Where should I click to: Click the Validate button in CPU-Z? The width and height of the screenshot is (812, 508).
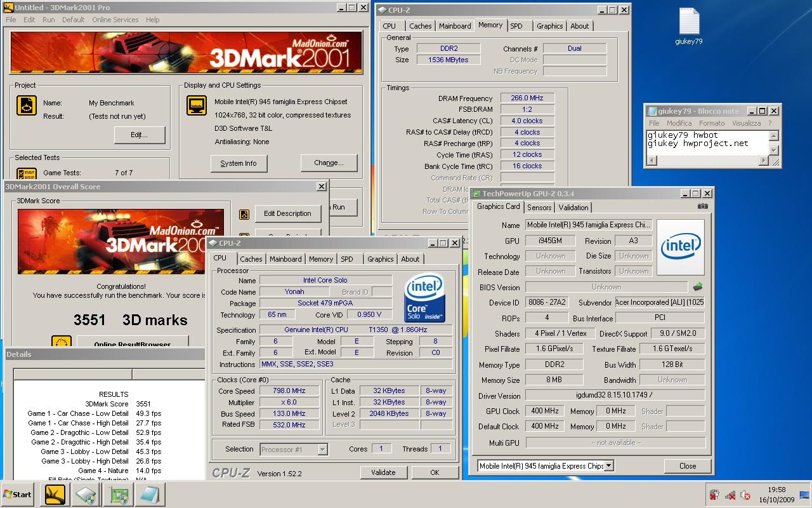(383, 472)
